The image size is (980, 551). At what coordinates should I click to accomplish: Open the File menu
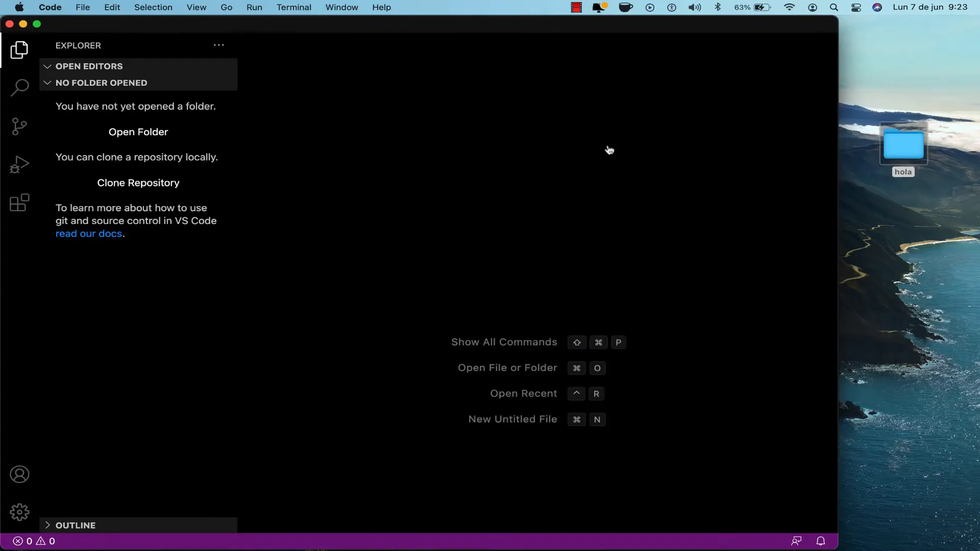point(83,7)
